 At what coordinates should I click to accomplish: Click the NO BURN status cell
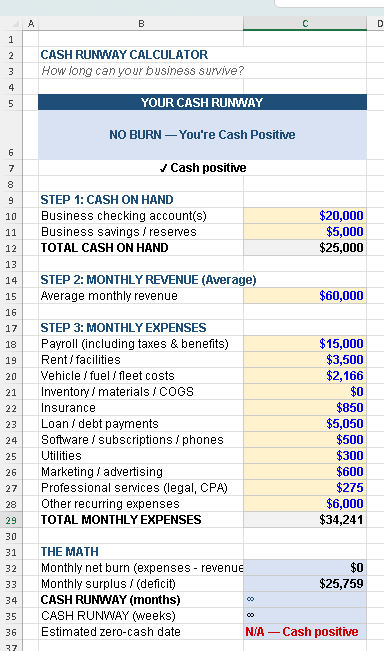pyautogui.click(x=203, y=135)
